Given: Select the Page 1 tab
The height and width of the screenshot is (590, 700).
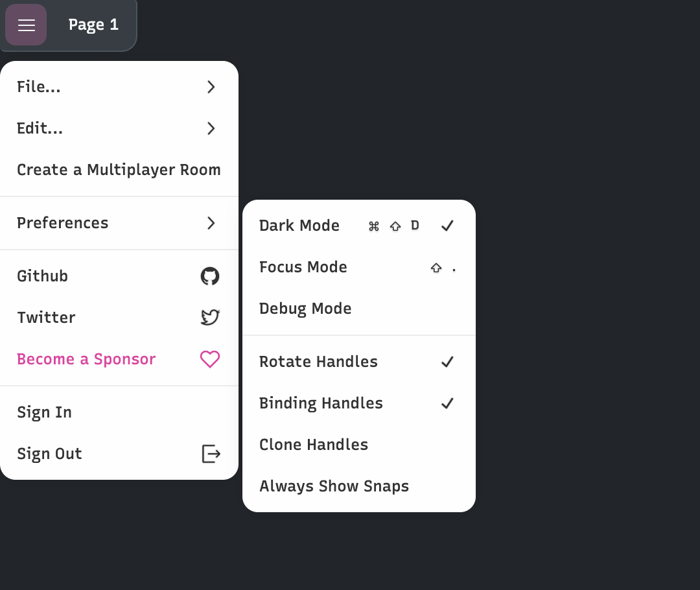Looking at the screenshot, I should click(x=93, y=25).
